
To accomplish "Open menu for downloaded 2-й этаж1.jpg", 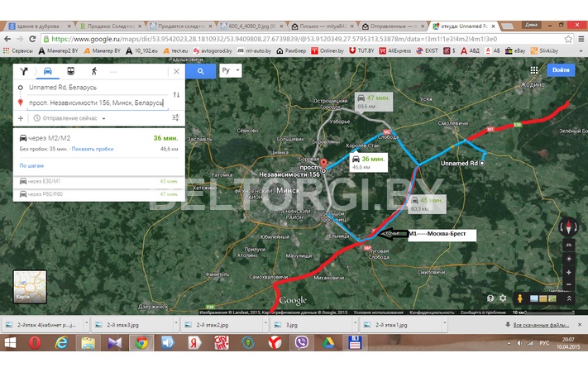I will (444, 323).
